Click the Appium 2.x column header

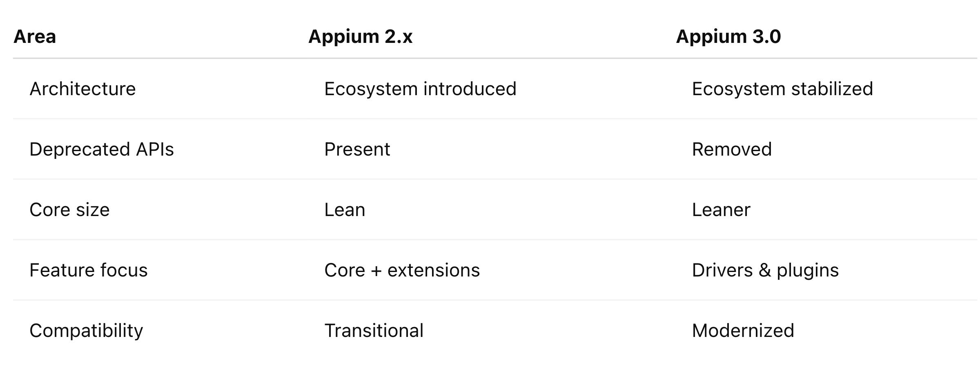click(x=360, y=37)
